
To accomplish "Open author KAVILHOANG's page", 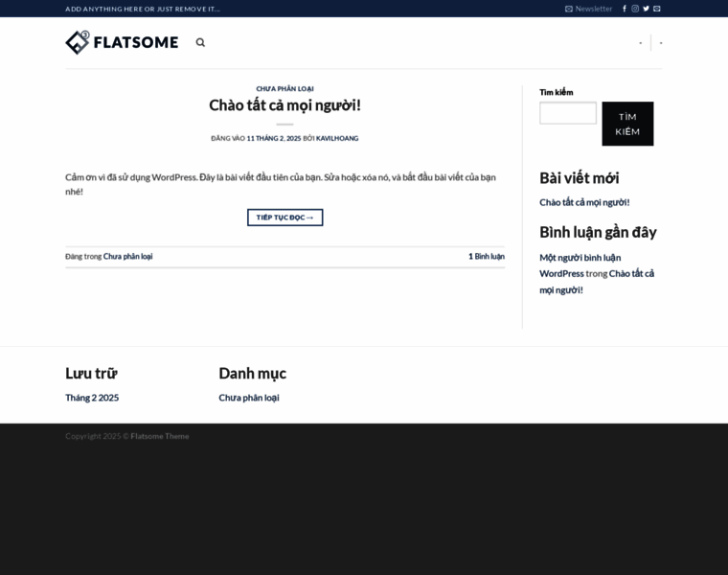I will pyautogui.click(x=337, y=138).
